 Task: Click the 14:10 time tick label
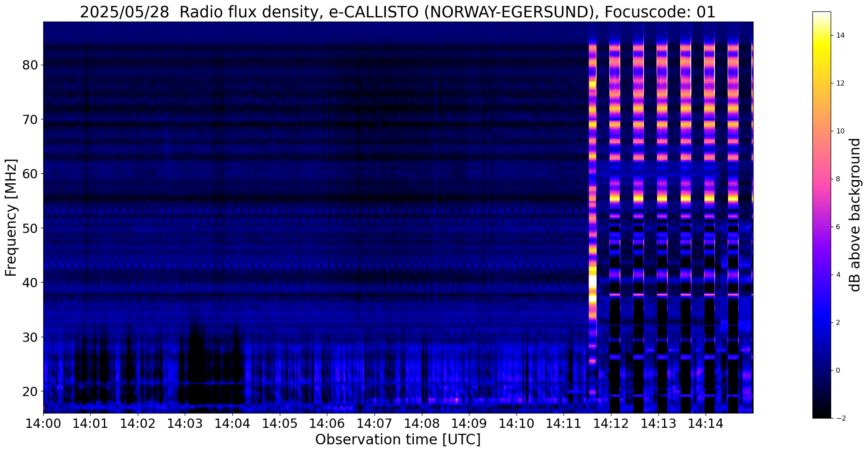pos(516,423)
